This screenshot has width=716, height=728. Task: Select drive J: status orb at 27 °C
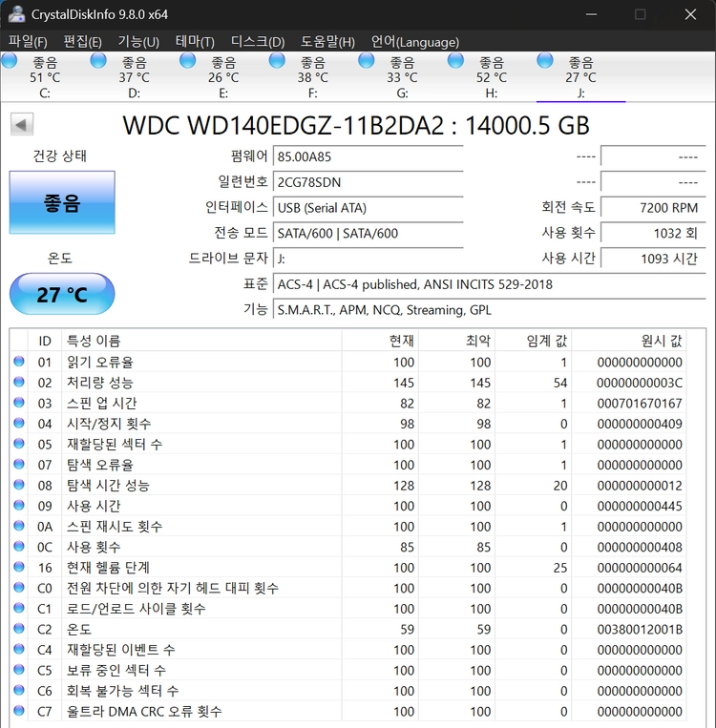click(544, 61)
